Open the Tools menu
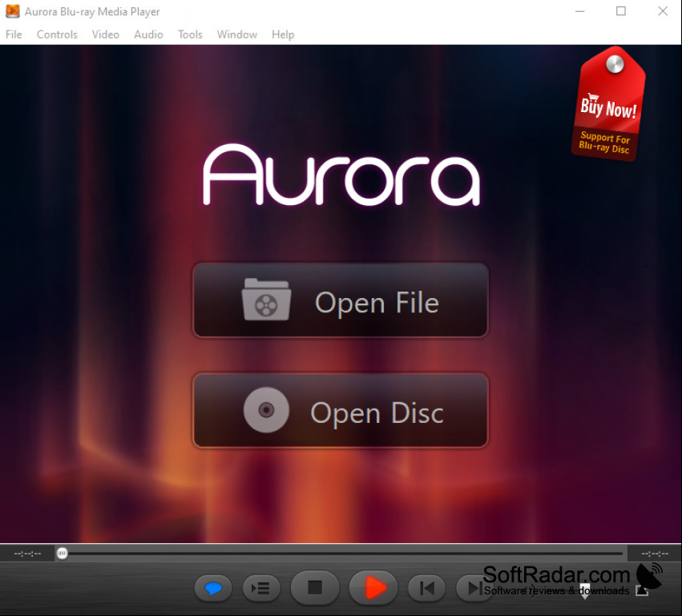 pyautogui.click(x=190, y=34)
